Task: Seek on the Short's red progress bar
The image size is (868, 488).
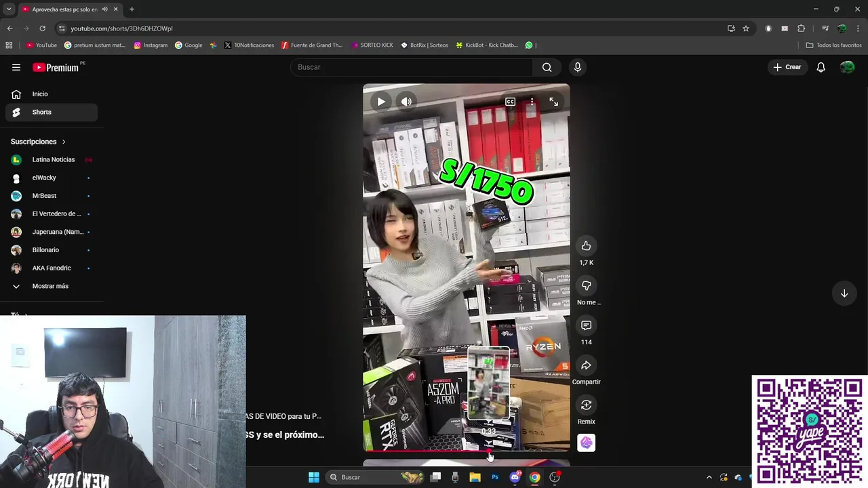Action: pyautogui.click(x=467, y=450)
